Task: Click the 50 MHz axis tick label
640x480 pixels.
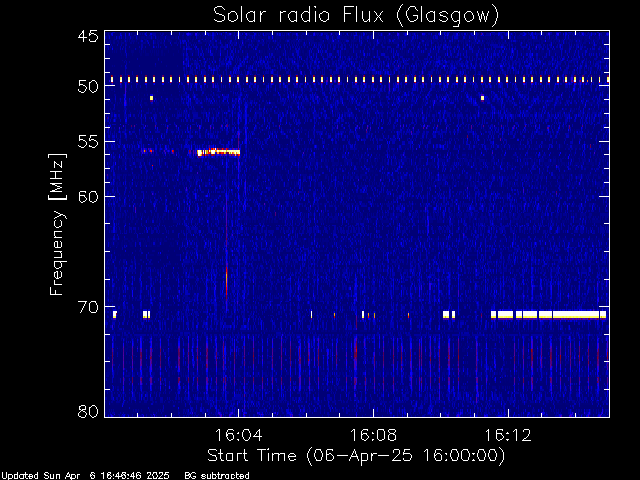Action: tap(88, 86)
